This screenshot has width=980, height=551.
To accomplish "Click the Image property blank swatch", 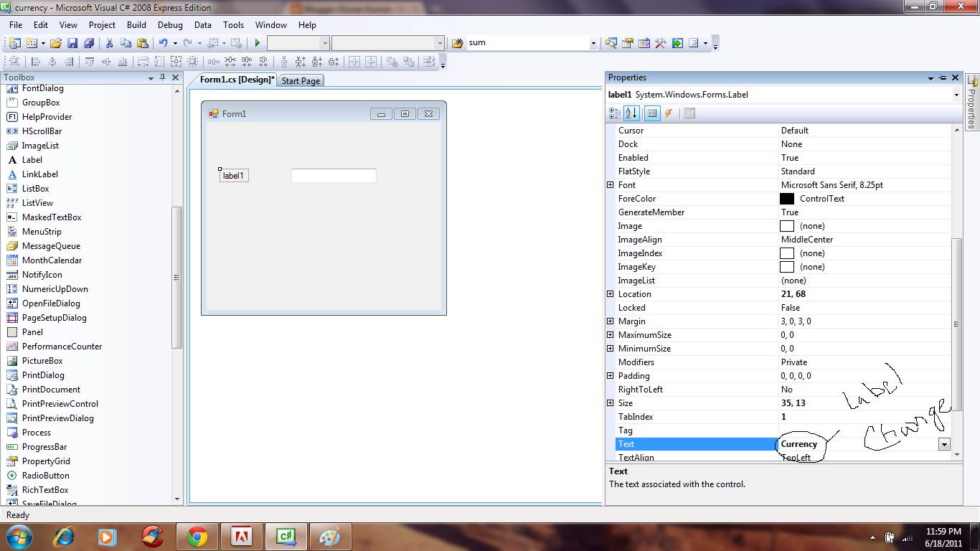I will [x=787, y=226].
